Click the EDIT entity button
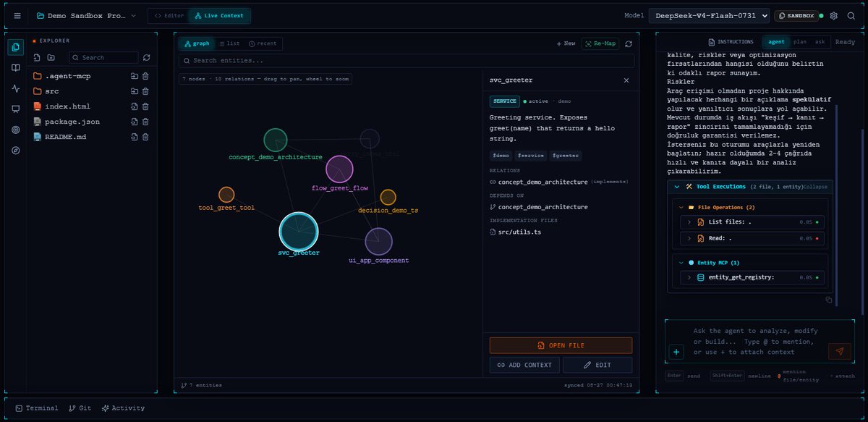 [597, 365]
